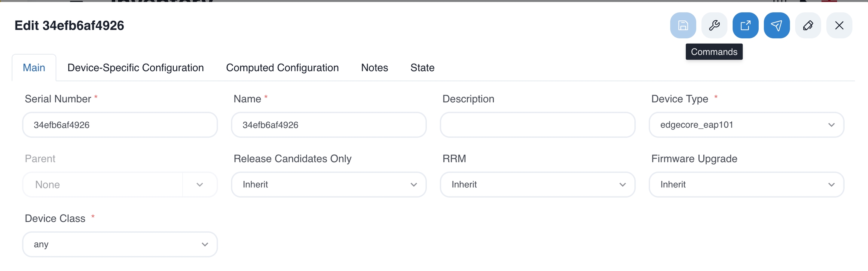
Task: Switch to Device-Specific Configuration tab
Action: click(135, 68)
